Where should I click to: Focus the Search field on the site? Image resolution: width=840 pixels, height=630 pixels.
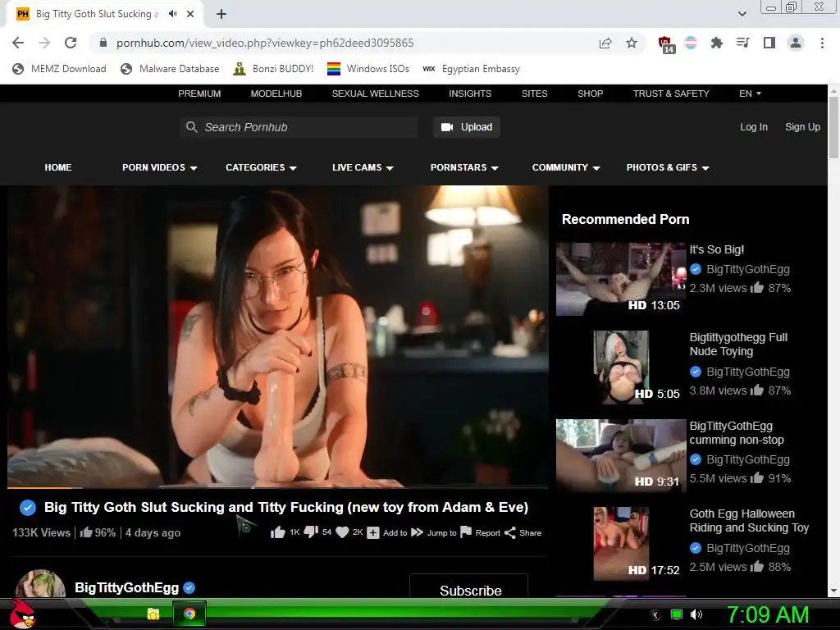(x=299, y=127)
